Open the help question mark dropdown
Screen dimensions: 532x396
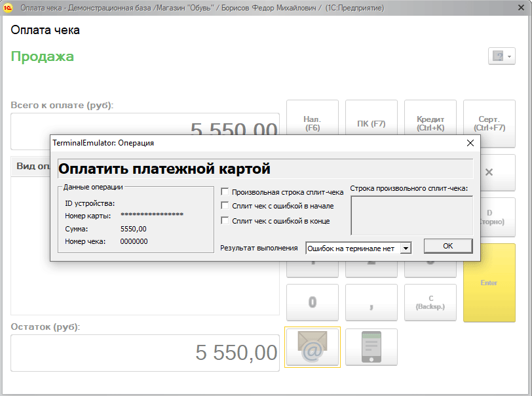pos(502,56)
